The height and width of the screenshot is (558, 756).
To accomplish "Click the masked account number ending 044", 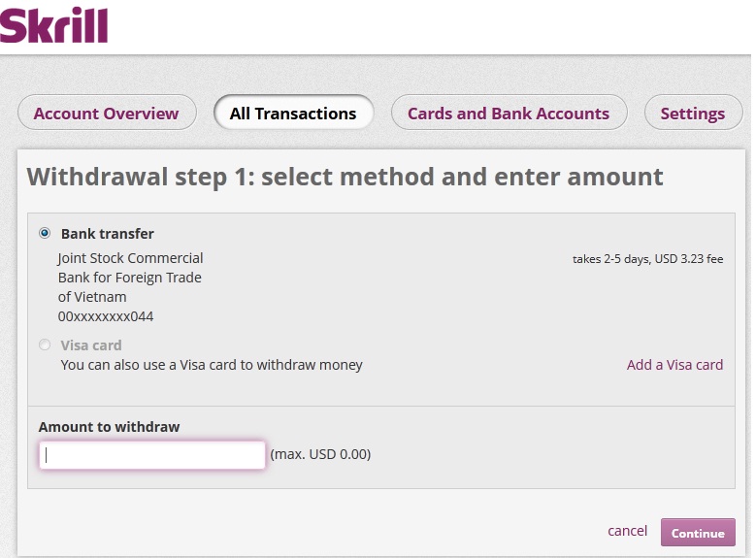I will click(x=106, y=316).
